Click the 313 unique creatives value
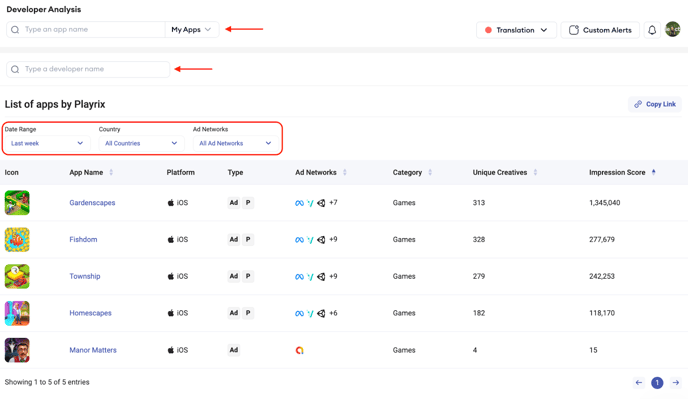The width and height of the screenshot is (688, 399). tap(479, 203)
